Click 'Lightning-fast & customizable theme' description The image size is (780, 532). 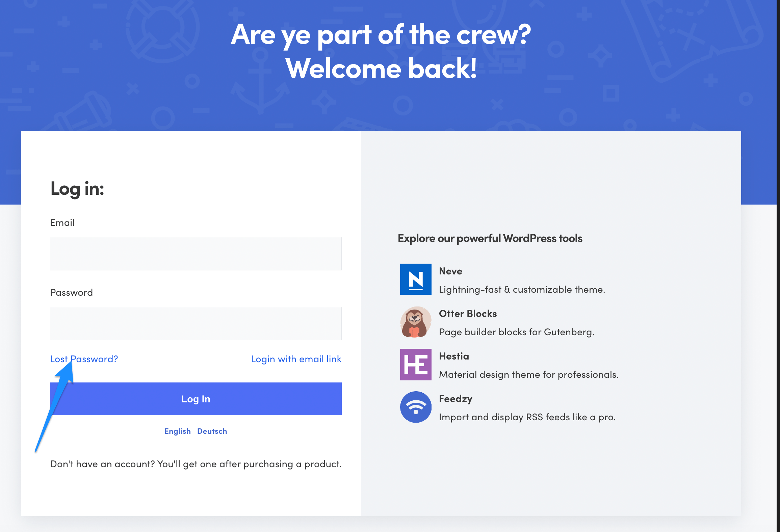click(522, 289)
